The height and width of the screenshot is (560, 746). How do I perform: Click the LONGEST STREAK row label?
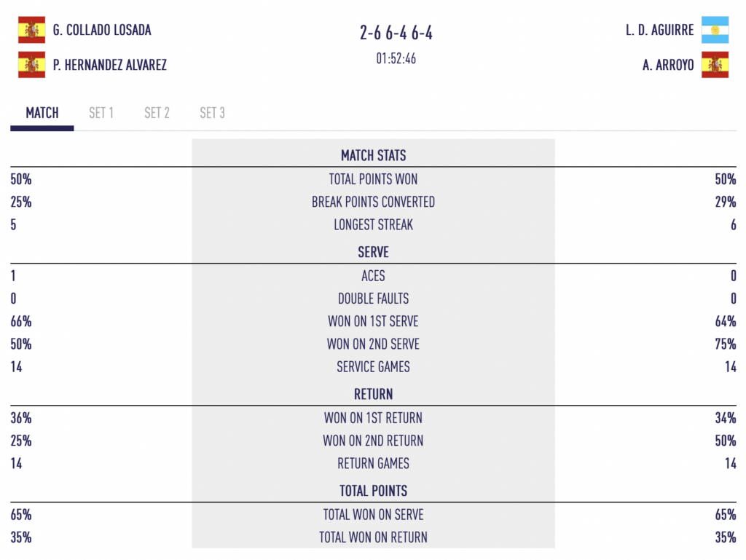tap(373, 224)
